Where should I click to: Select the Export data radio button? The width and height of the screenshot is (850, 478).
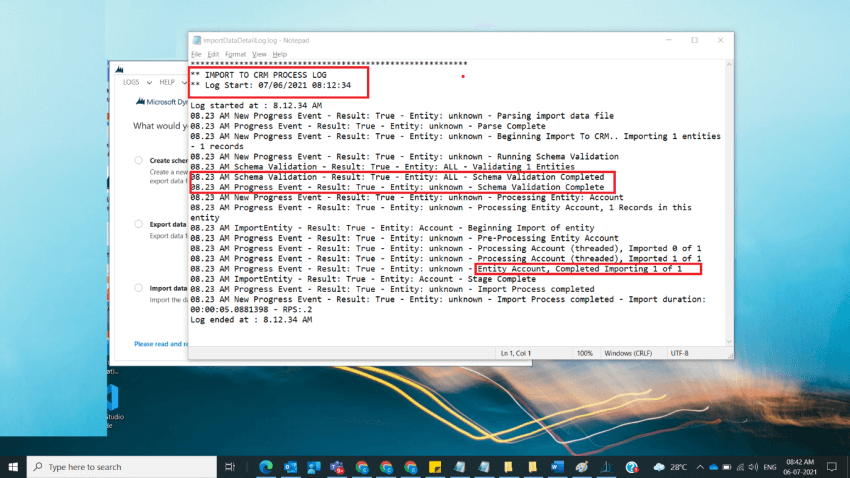[x=139, y=224]
